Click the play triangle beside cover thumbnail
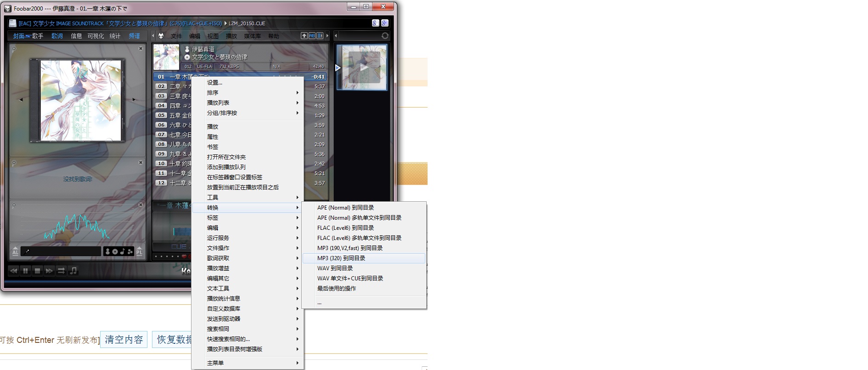Viewport: 868px width, 370px height. [338, 68]
